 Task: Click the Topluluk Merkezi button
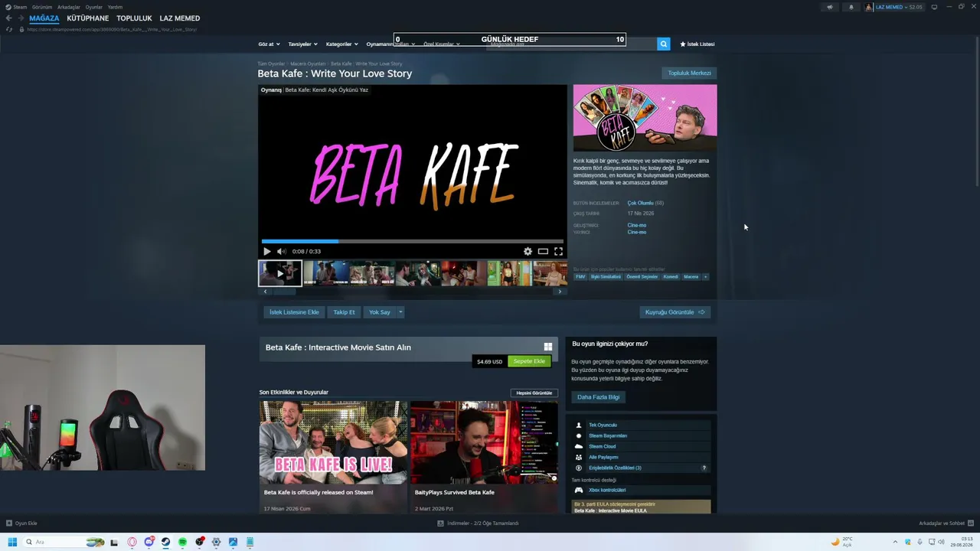click(x=689, y=73)
